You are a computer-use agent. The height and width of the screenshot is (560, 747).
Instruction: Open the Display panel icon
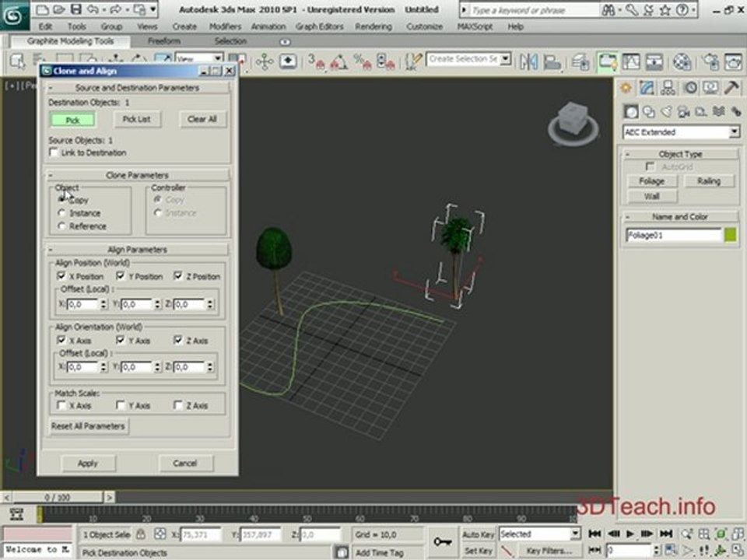click(710, 88)
